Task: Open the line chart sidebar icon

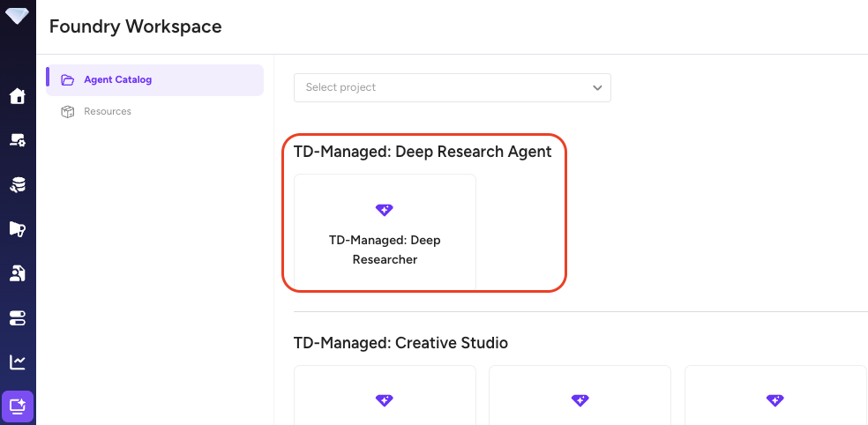Action: [x=18, y=362]
